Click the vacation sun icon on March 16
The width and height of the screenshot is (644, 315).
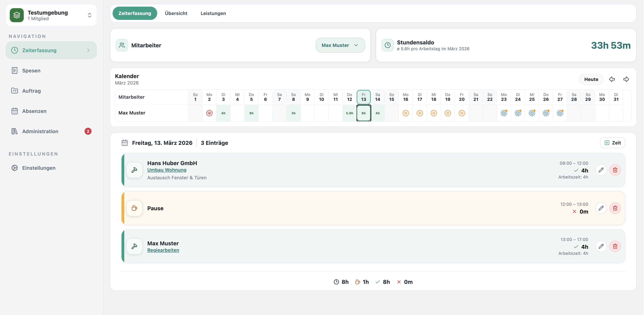406,113
